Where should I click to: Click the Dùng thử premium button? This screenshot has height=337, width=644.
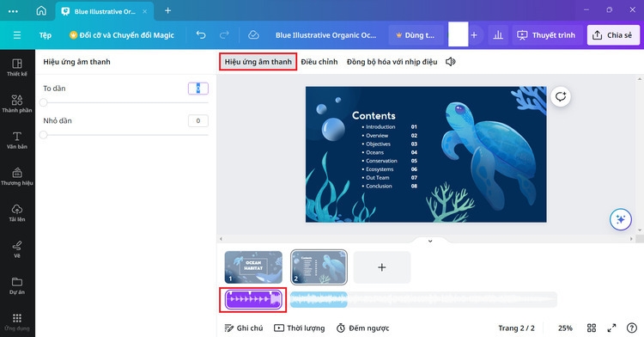coord(416,35)
